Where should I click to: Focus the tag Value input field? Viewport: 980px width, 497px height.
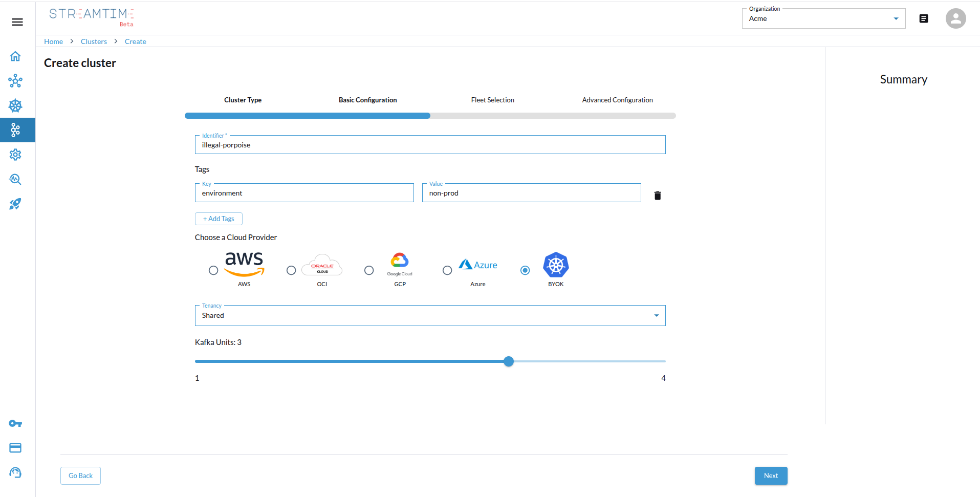532,192
